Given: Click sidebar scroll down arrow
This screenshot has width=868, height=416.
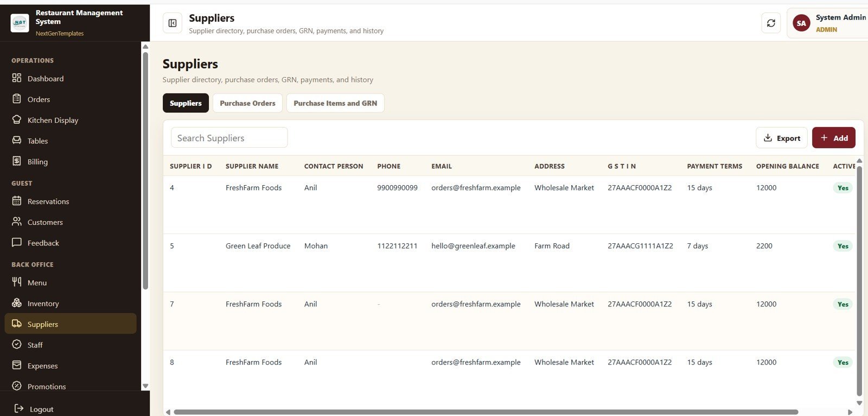Looking at the screenshot, I should (x=145, y=386).
